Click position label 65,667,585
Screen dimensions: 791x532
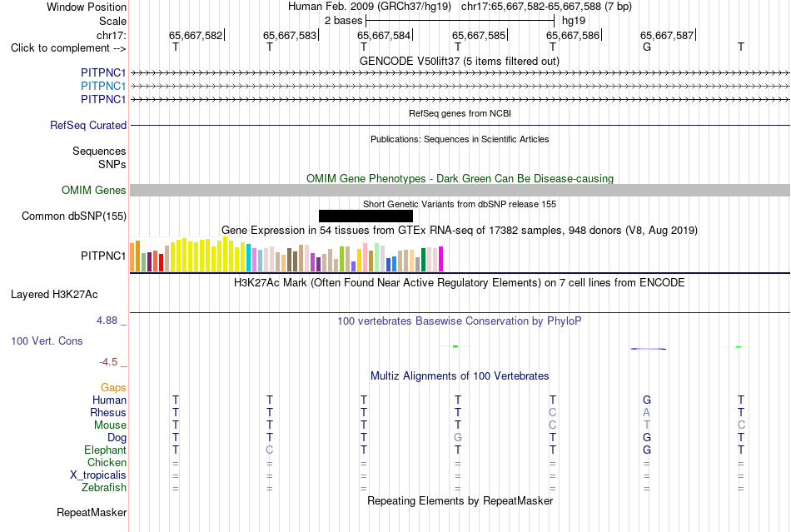(x=479, y=35)
